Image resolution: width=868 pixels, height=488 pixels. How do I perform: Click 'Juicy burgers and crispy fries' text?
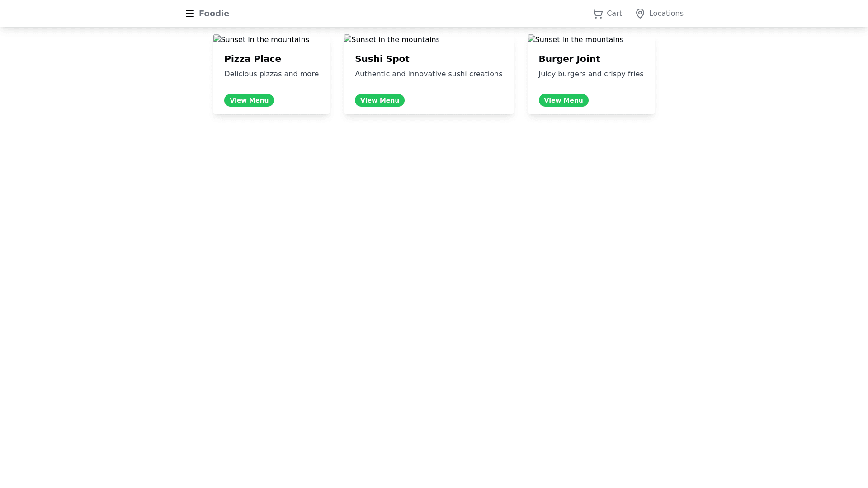point(590,74)
